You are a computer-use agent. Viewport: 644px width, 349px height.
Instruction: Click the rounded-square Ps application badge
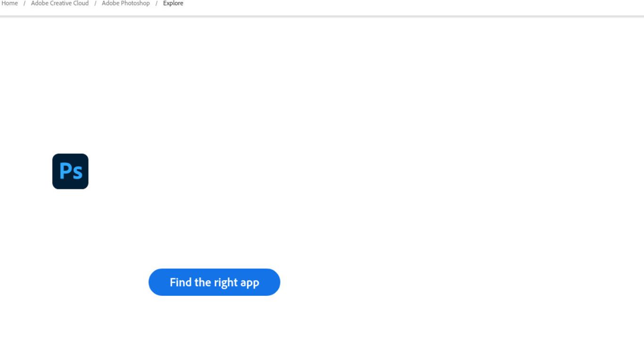(70, 171)
